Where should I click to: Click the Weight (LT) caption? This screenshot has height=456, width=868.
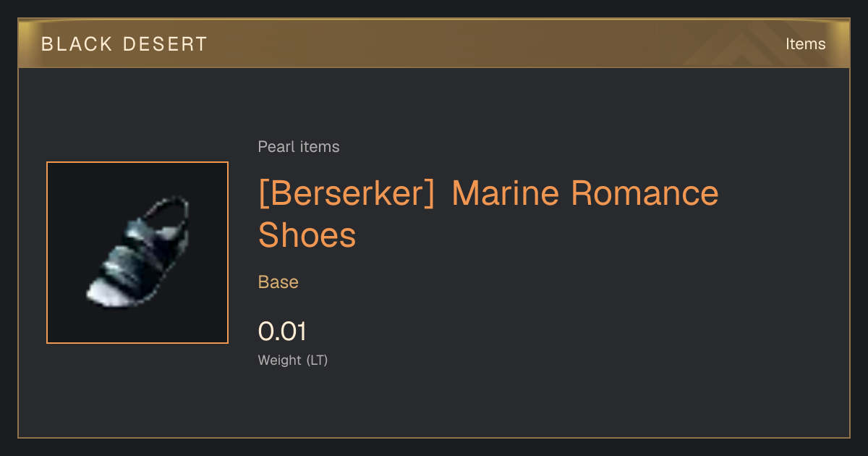coord(293,360)
